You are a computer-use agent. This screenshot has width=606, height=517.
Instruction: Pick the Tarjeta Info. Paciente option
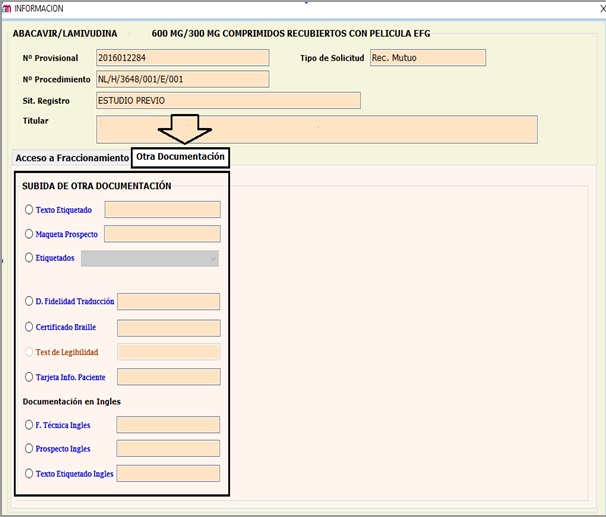click(29, 377)
